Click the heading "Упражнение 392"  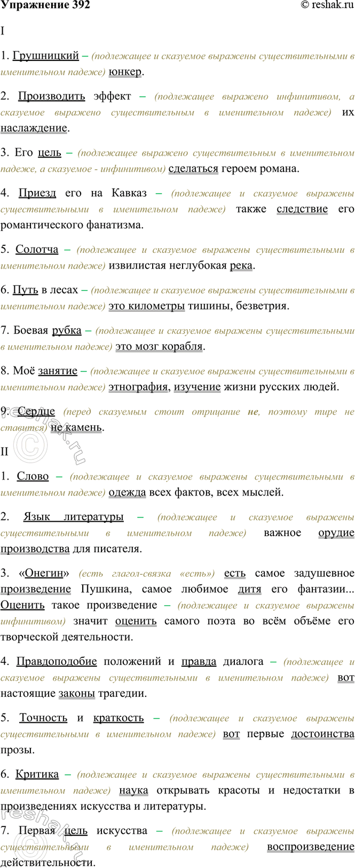(x=45, y=5)
